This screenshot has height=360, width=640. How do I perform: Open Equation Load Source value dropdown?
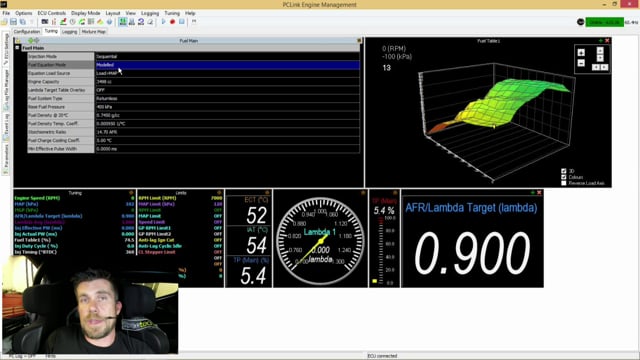227,73
